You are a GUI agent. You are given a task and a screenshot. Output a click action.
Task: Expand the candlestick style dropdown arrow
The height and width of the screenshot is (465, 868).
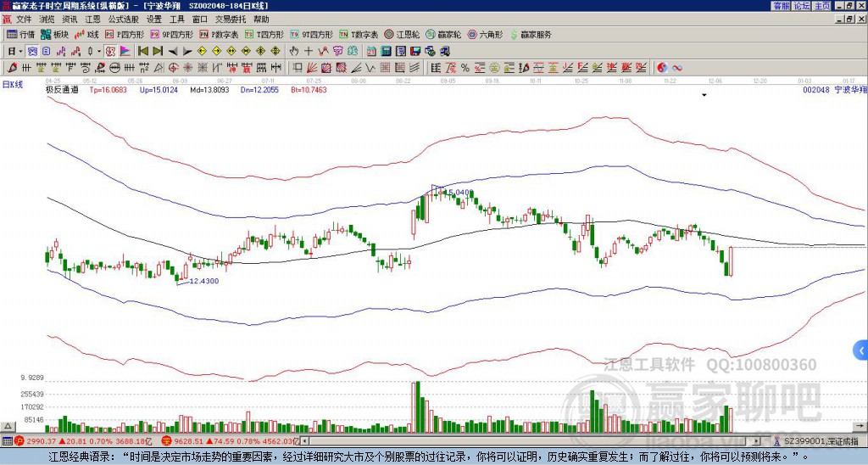coord(99,52)
